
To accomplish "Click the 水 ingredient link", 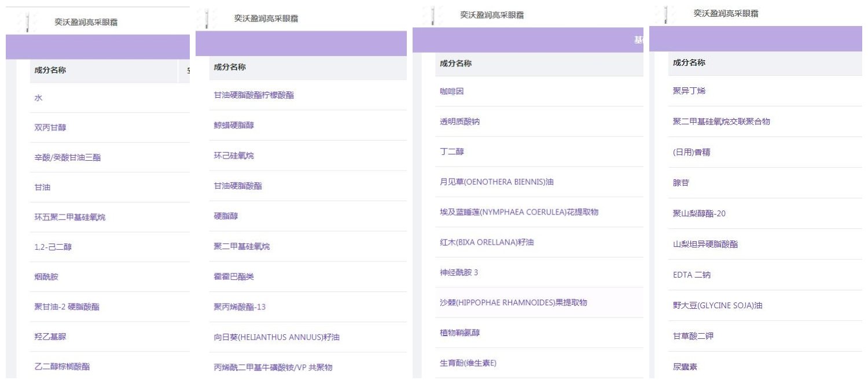I will click(x=38, y=98).
